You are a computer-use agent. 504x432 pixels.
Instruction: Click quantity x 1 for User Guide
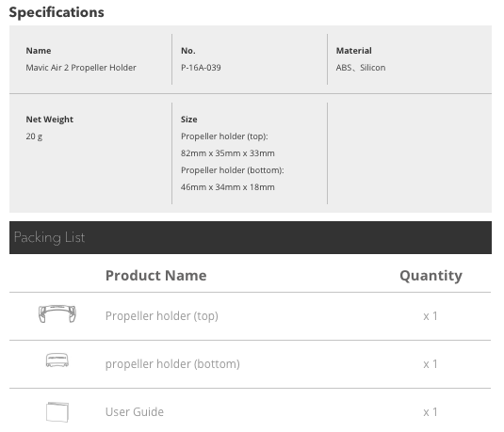(x=431, y=412)
